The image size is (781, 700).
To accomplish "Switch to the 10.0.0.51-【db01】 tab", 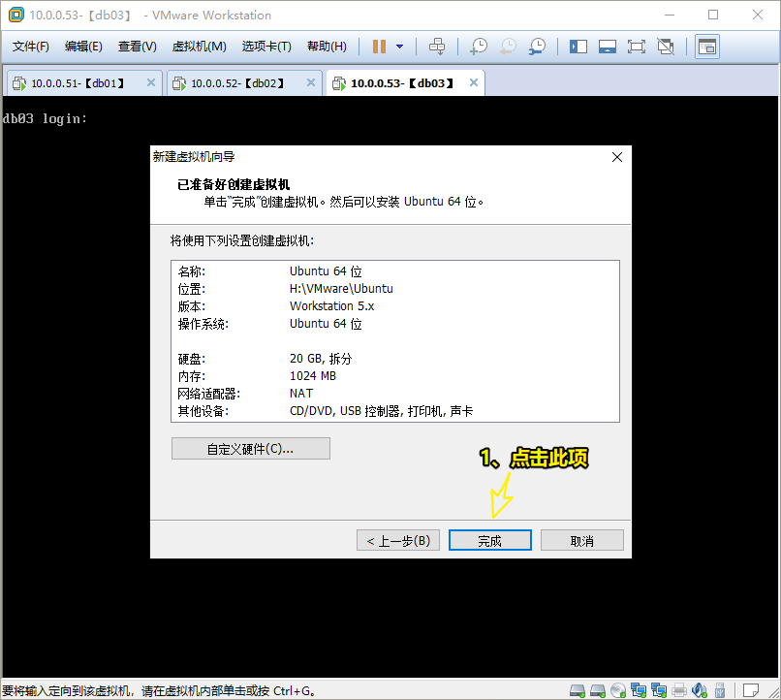I will click(x=78, y=83).
